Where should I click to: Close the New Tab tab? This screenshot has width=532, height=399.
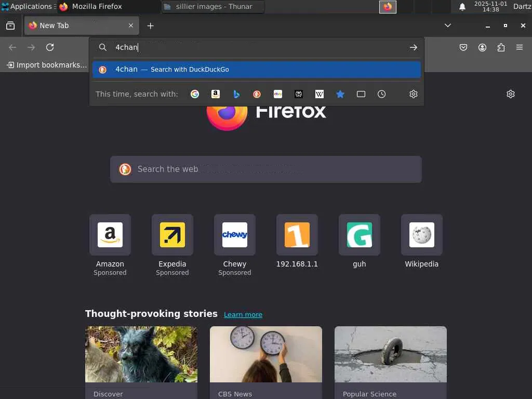coord(131,25)
